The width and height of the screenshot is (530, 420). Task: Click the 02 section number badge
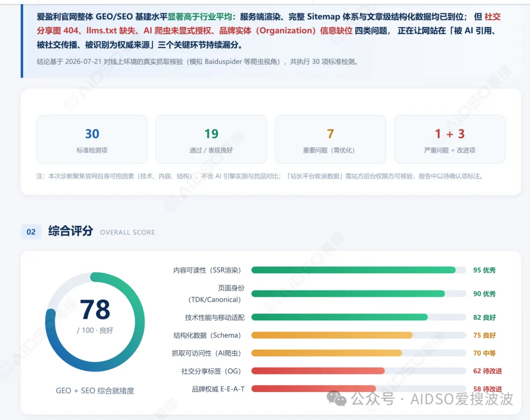pos(31,232)
